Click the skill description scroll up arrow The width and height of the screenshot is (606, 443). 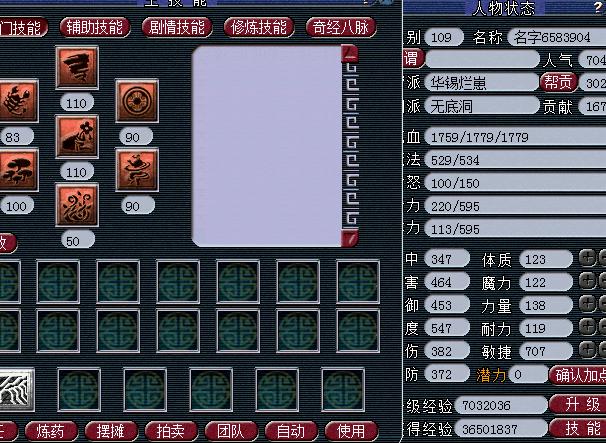(x=350, y=55)
